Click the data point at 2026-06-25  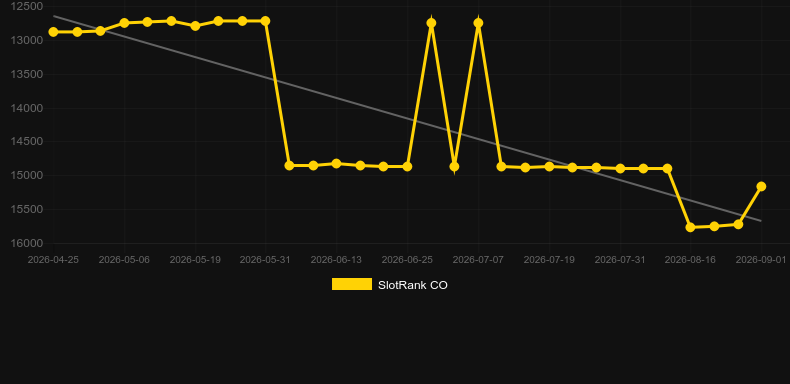click(407, 166)
